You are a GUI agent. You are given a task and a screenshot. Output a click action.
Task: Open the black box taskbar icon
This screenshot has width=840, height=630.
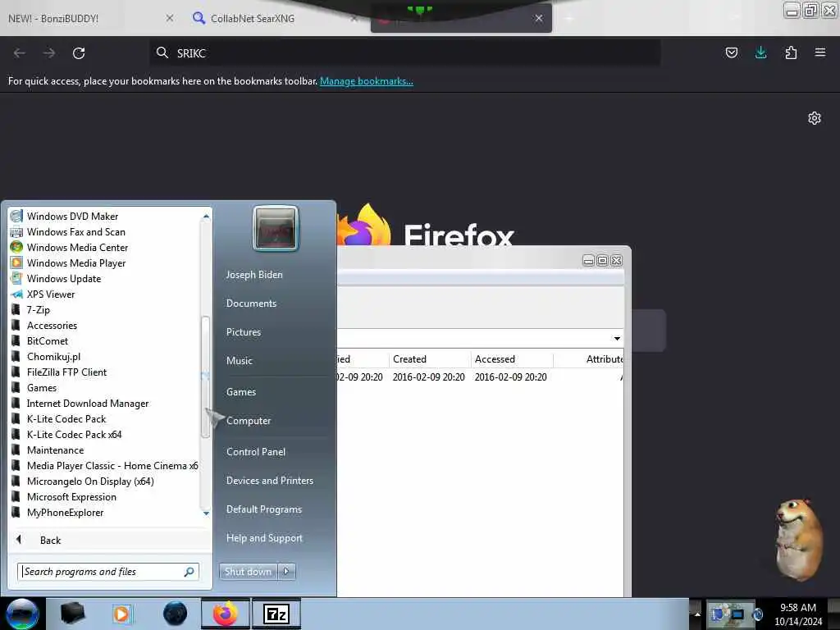pos(73,614)
